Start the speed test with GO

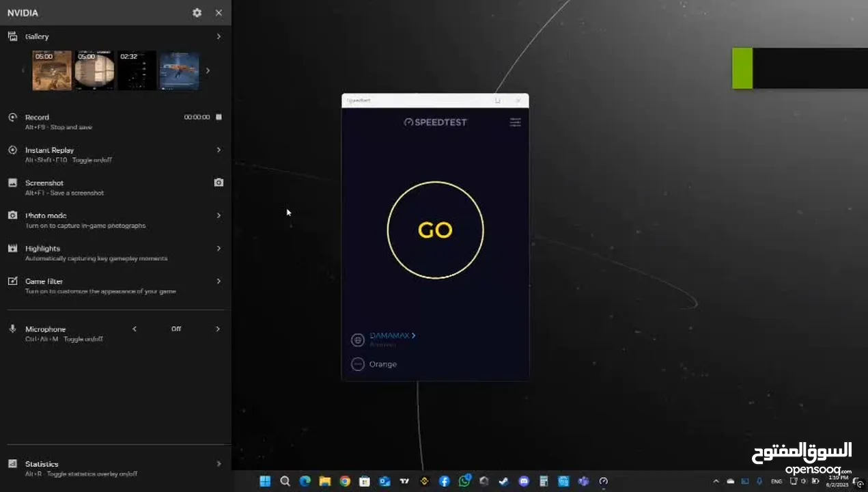click(435, 230)
